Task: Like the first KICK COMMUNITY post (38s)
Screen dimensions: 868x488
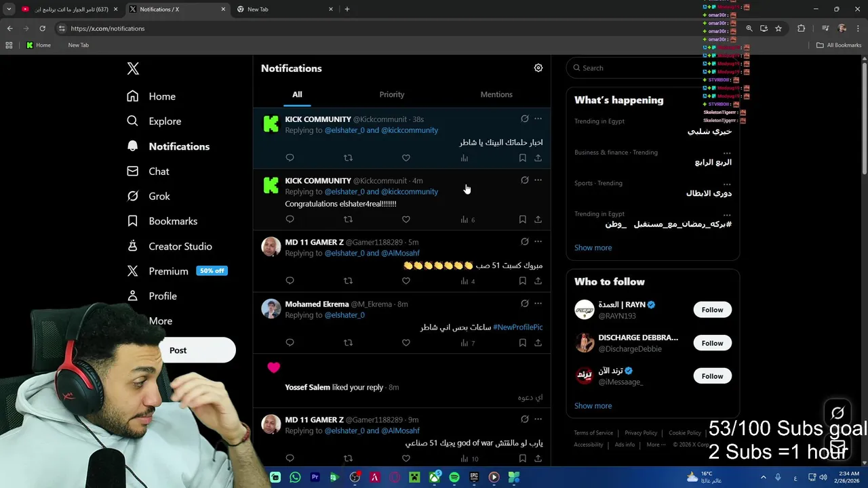Action: click(406, 158)
